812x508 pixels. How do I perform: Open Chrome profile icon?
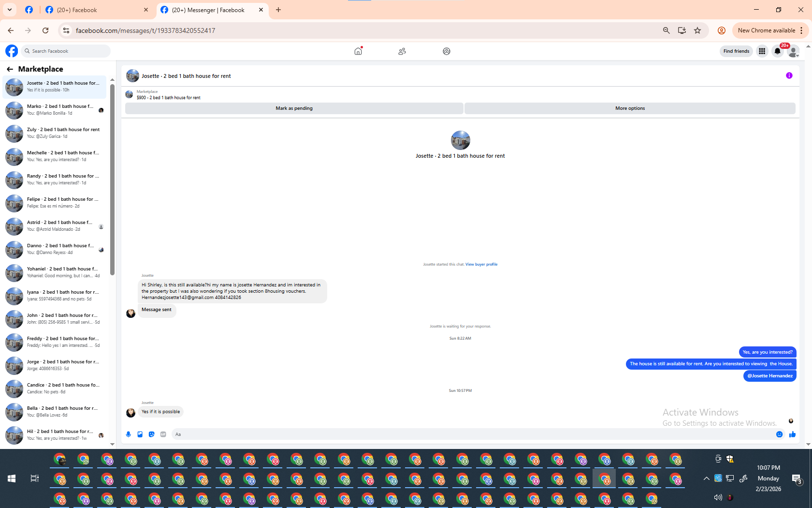pyautogui.click(x=722, y=30)
